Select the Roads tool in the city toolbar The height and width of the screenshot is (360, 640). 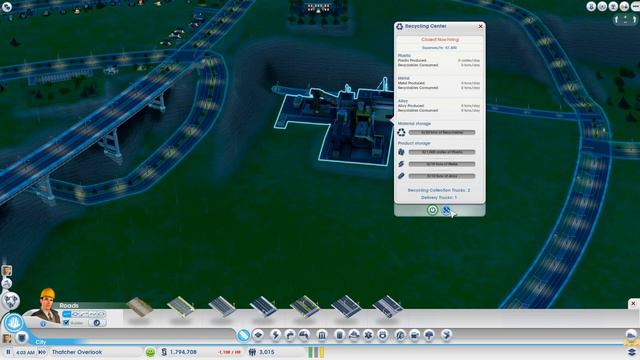[x=243, y=335]
